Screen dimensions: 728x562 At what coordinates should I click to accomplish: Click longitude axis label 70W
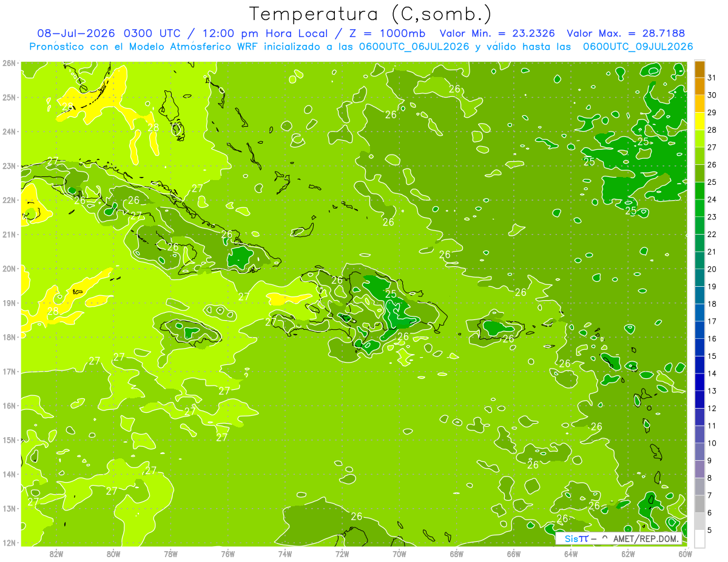tap(399, 554)
